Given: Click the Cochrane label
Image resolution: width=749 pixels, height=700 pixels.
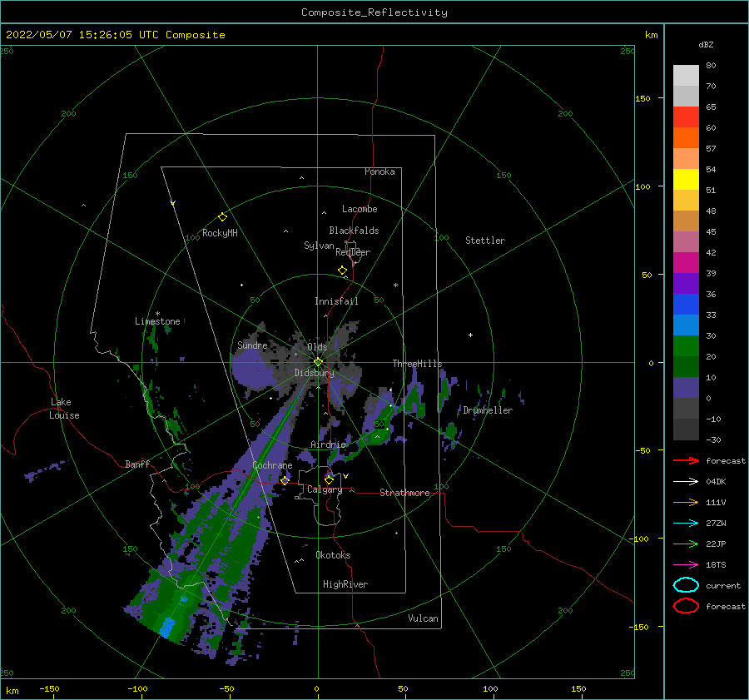Looking at the screenshot, I should pyautogui.click(x=272, y=465).
